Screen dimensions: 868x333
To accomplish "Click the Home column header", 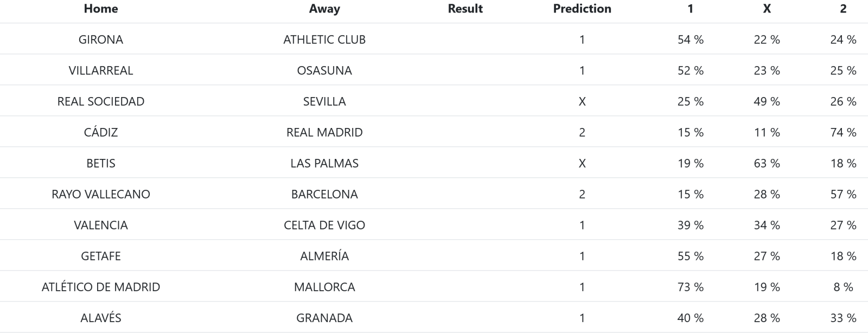I will 100,9.
